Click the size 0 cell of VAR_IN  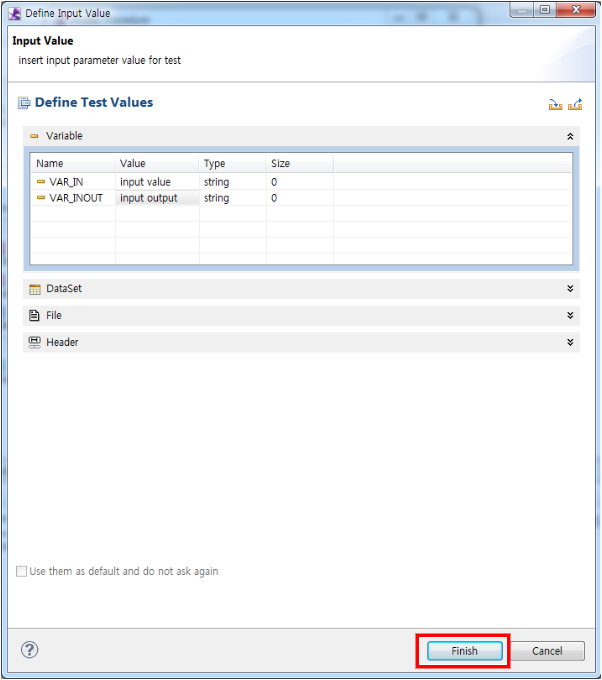300,182
